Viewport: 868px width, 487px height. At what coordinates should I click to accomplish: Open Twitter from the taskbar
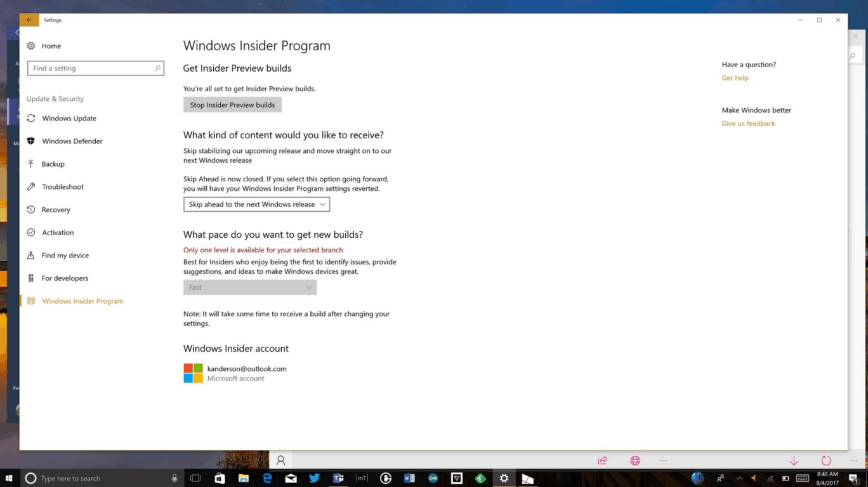pos(314,478)
